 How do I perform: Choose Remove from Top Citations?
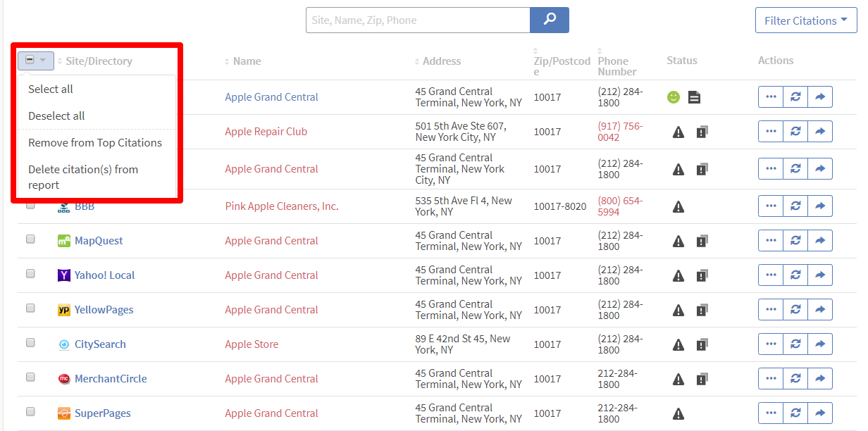point(94,143)
